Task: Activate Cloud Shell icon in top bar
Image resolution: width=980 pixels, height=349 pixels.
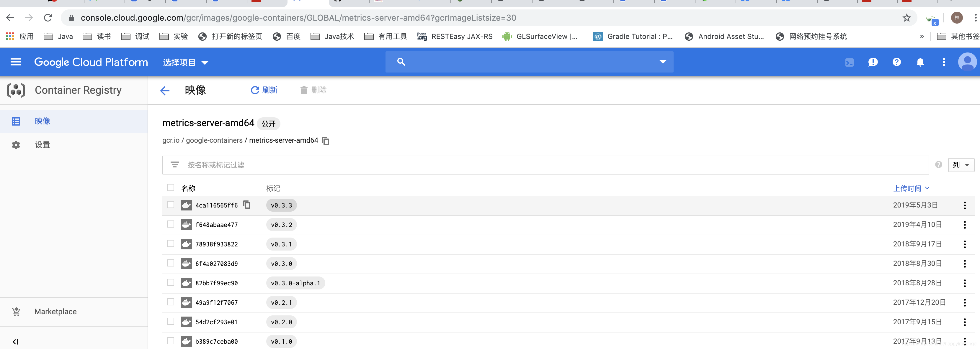Action: 849,62
